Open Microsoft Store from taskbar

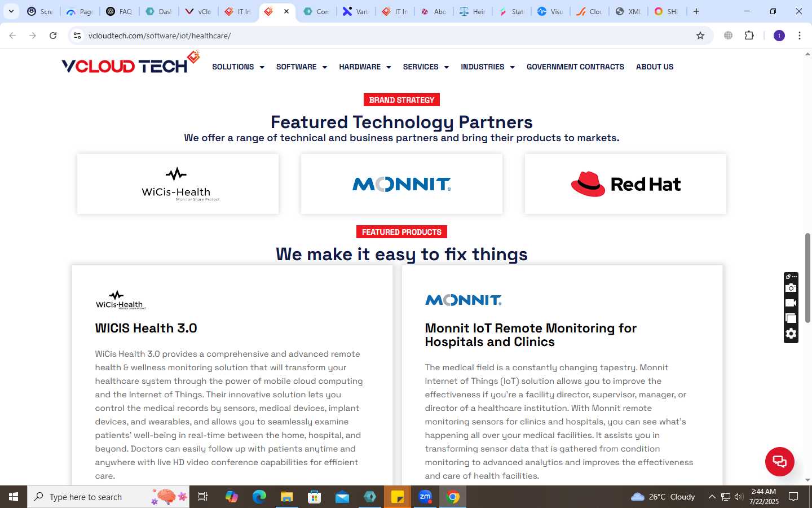314,497
